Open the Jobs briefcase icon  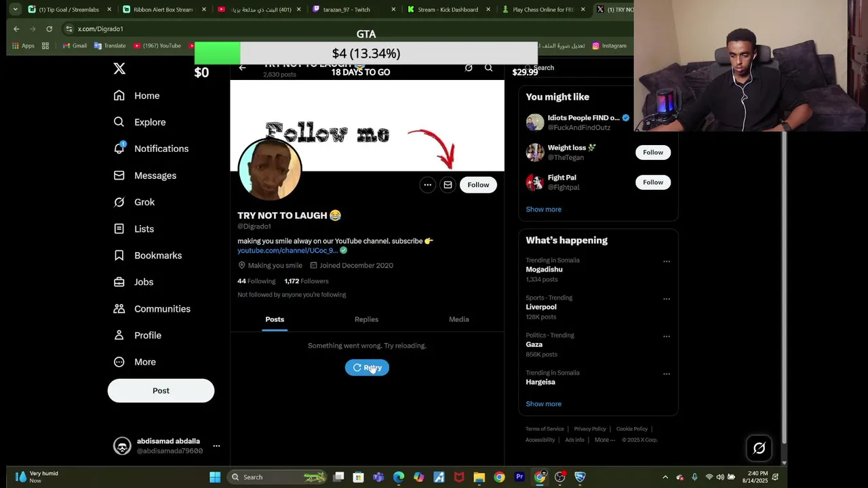click(x=119, y=282)
